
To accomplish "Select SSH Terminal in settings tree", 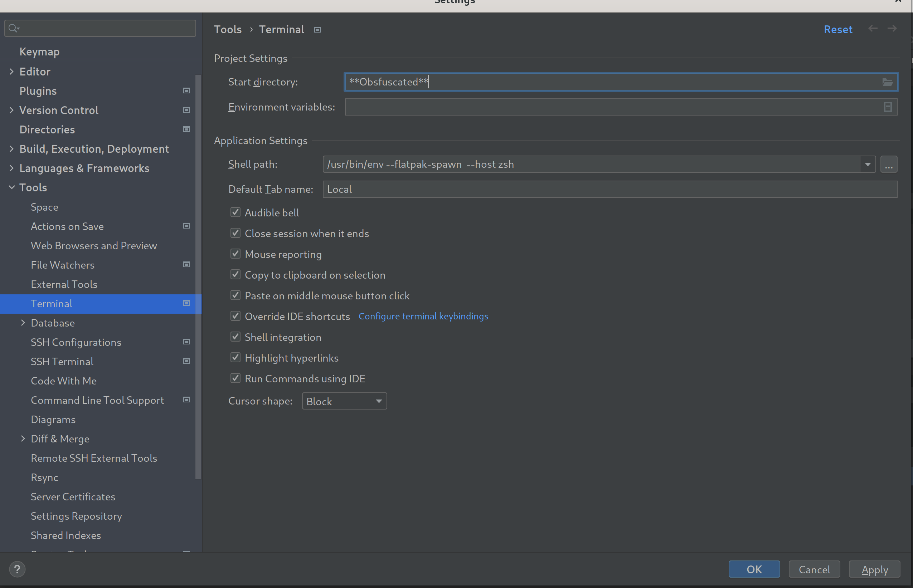I will 62,361.
